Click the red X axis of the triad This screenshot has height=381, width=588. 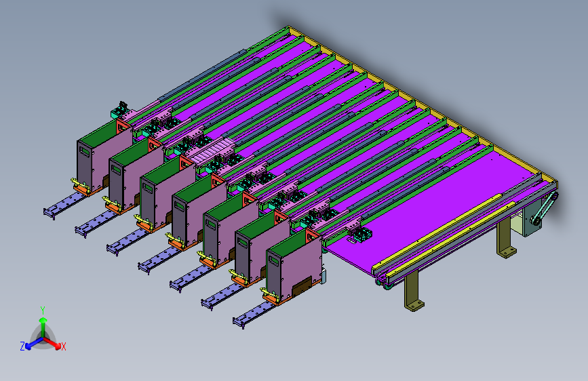53,343
